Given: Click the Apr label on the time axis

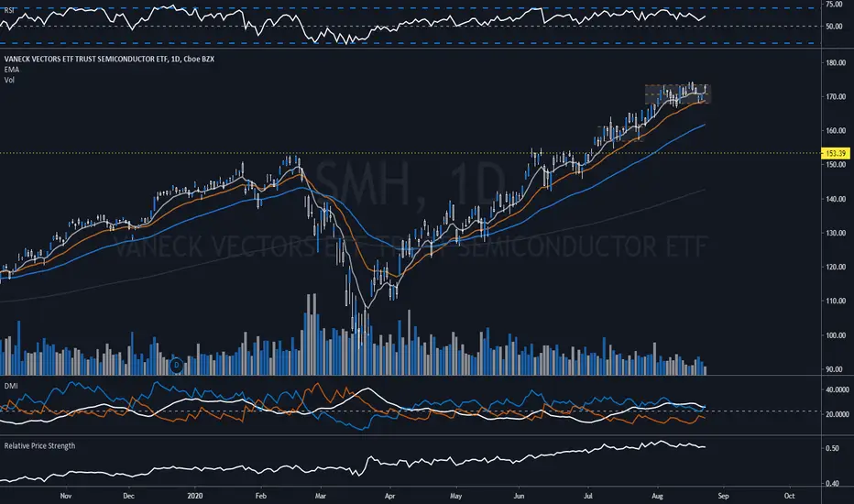Looking at the screenshot, I should (389, 496).
